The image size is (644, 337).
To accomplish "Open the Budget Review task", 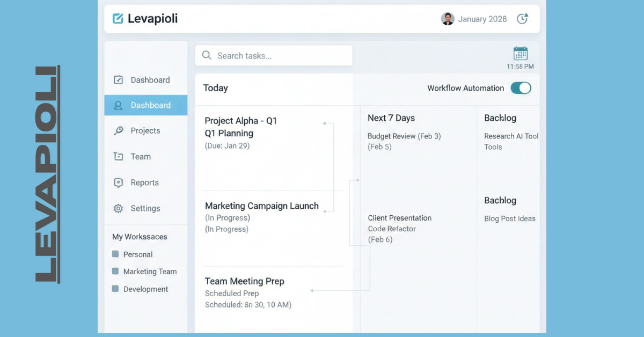I will click(x=404, y=136).
